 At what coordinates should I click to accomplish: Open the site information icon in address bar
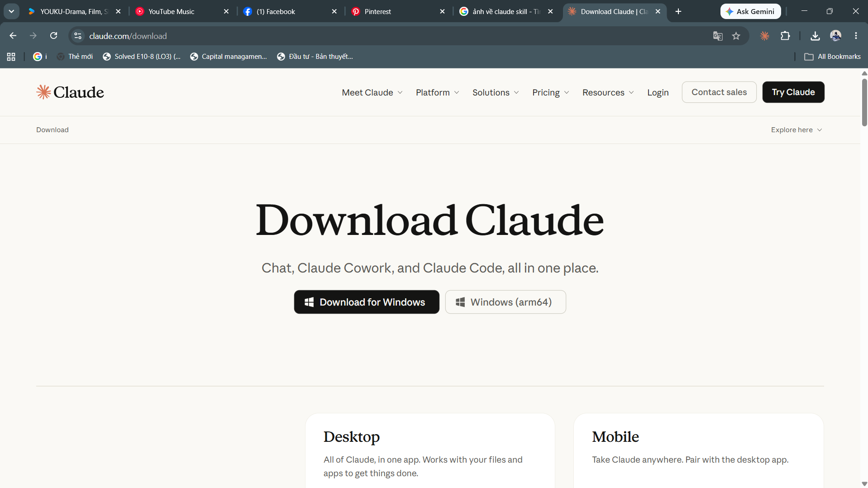(x=78, y=36)
